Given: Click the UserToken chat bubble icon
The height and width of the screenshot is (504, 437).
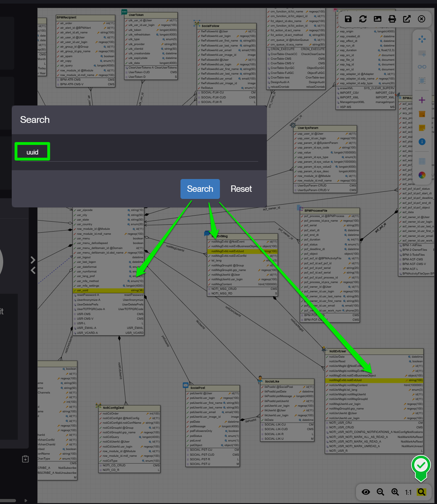Looking at the screenshot, I should click(124, 12).
